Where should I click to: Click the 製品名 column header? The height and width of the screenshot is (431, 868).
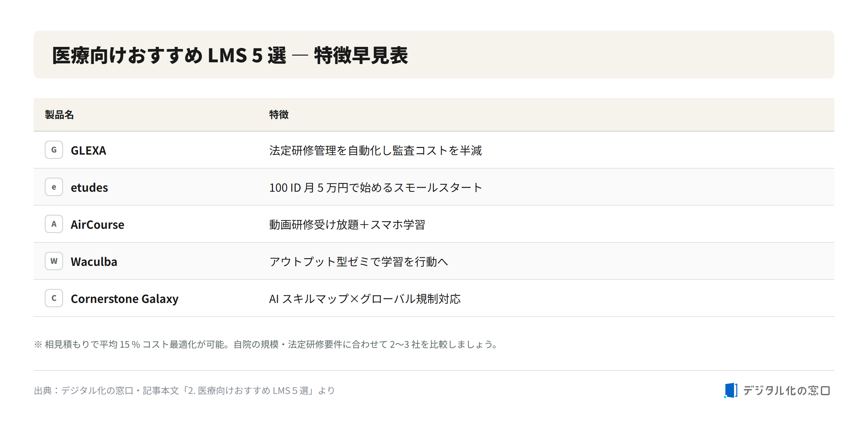(59, 115)
